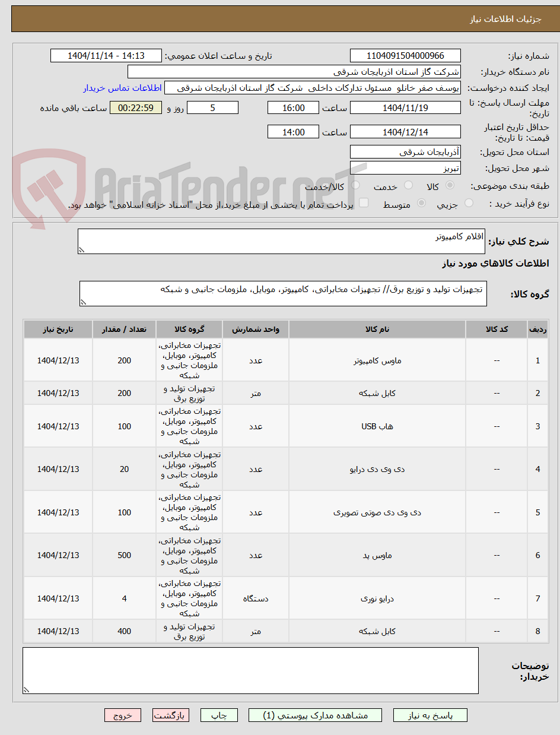The image size is (560, 735).
Task: Click the response deadline hour 16:00 field
Action: [293, 107]
